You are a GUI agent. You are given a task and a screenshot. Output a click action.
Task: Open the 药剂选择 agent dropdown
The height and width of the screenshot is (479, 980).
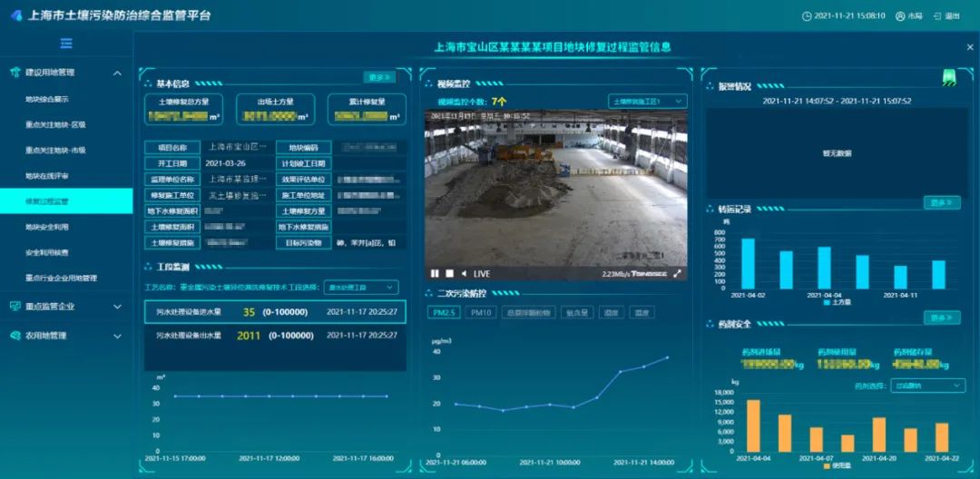pyautogui.click(x=927, y=386)
